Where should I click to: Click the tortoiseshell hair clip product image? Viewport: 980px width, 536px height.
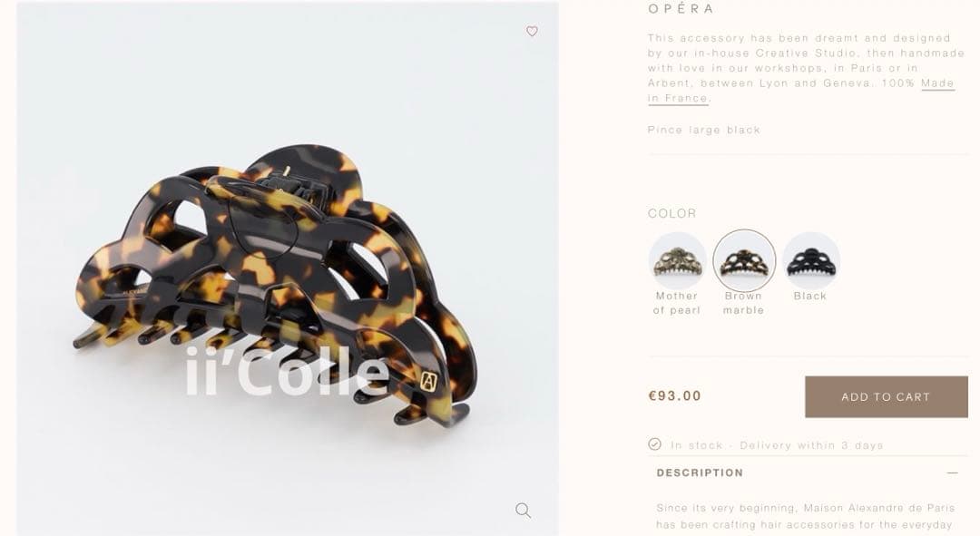point(275,286)
